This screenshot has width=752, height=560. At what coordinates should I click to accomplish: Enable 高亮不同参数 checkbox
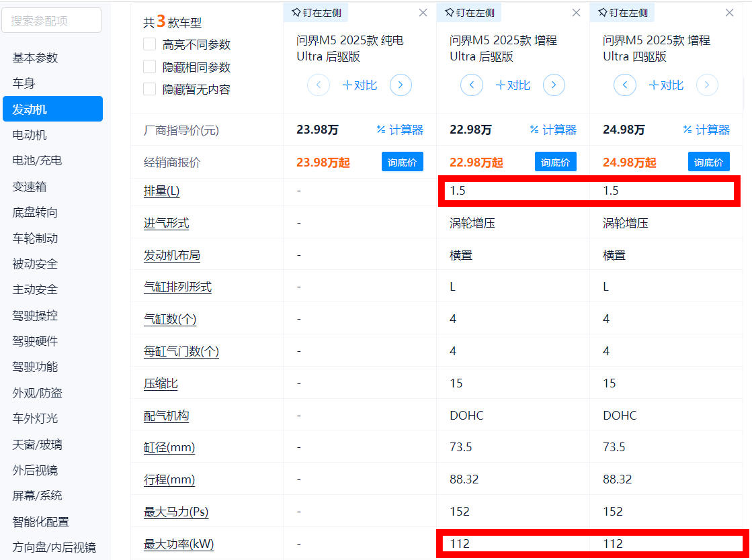pos(150,44)
